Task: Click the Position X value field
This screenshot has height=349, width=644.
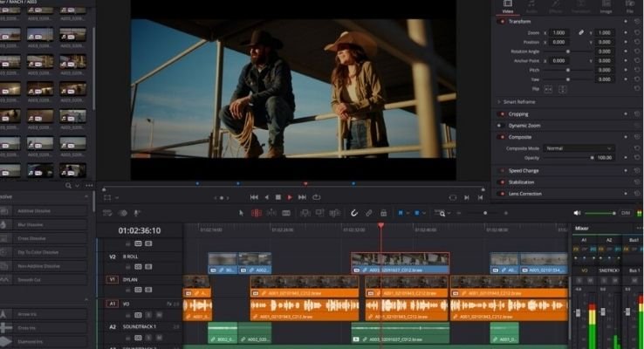Action: pos(559,42)
